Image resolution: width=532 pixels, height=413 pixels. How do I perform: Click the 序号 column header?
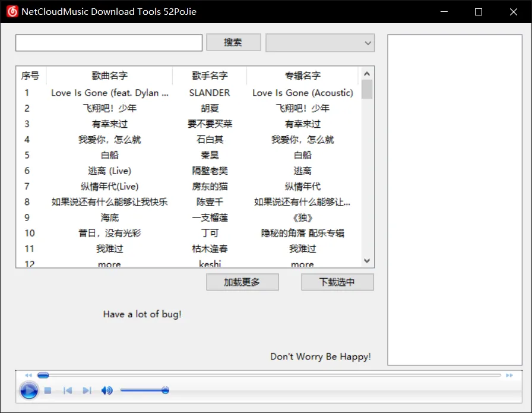pos(30,75)
